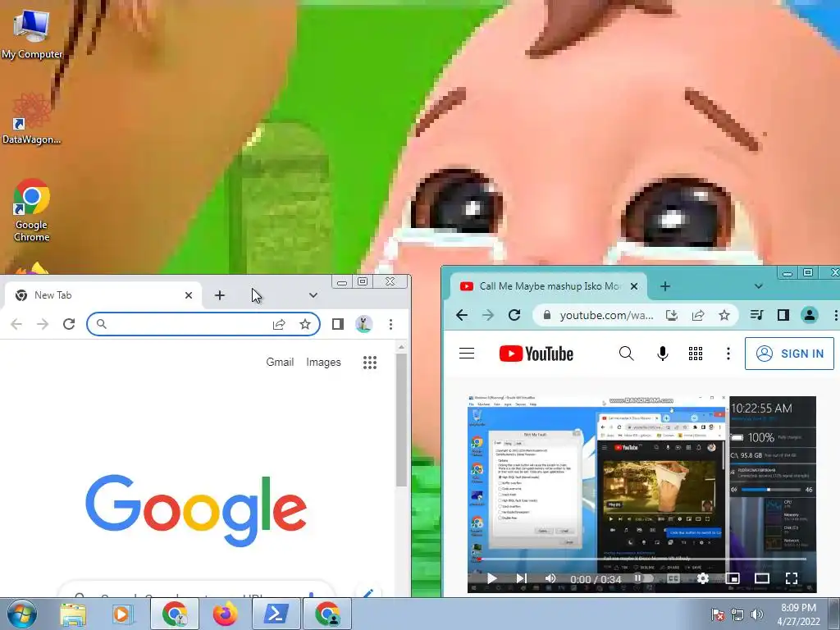This screenshot has height=630, width=840.
Task: Select the New Tab tab
Action: [x=103, y=295]
